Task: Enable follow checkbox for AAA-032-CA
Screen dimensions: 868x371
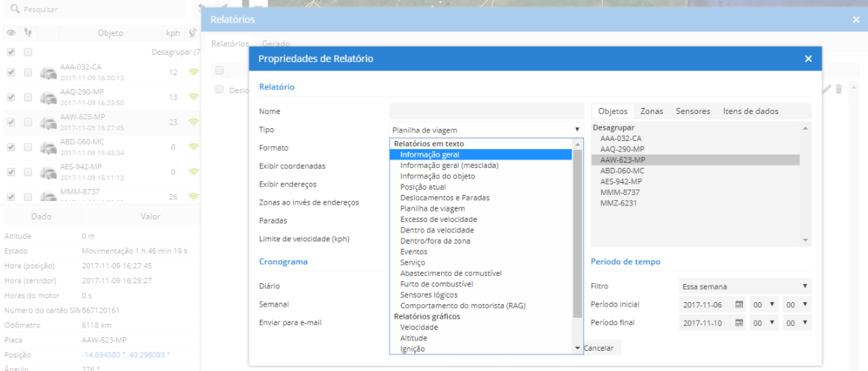Action: coord(28,73)
